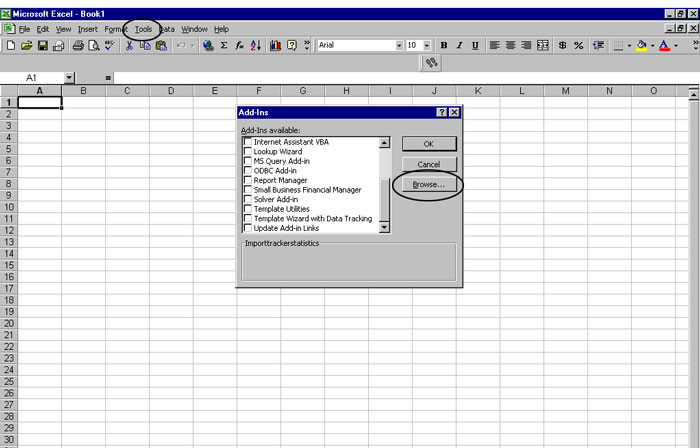Enable the ODBC Add-in checkbox
This screenshot has width=700, height=448.
pyautogui.click(x=248, y=170)
